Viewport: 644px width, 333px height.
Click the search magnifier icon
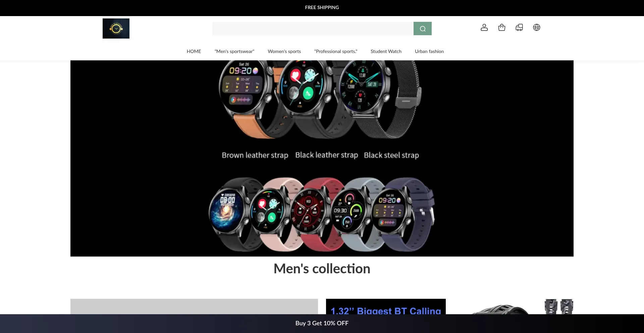point(422,28)
